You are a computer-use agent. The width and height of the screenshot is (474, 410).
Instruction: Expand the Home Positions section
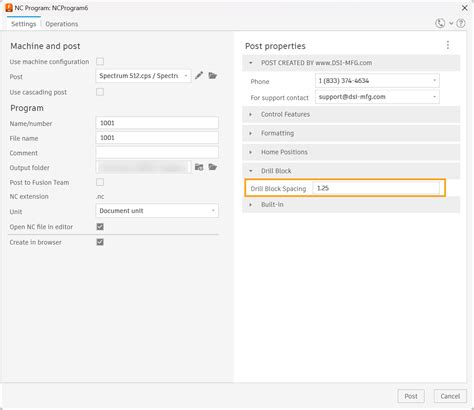351,152
